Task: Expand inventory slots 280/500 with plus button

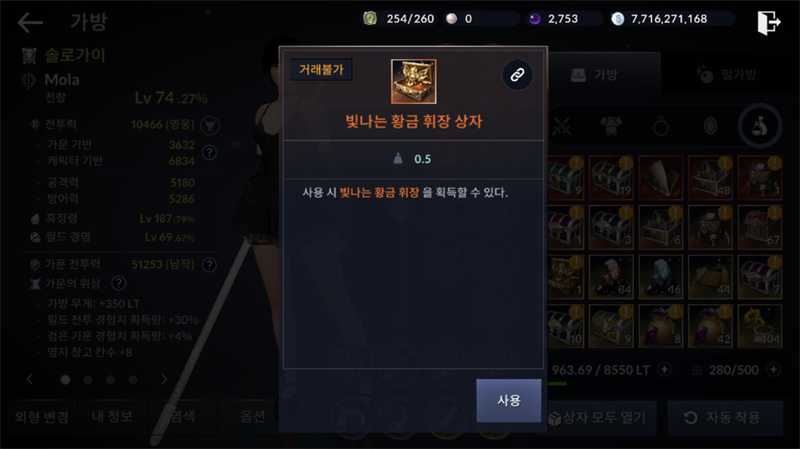Action: 773,369
